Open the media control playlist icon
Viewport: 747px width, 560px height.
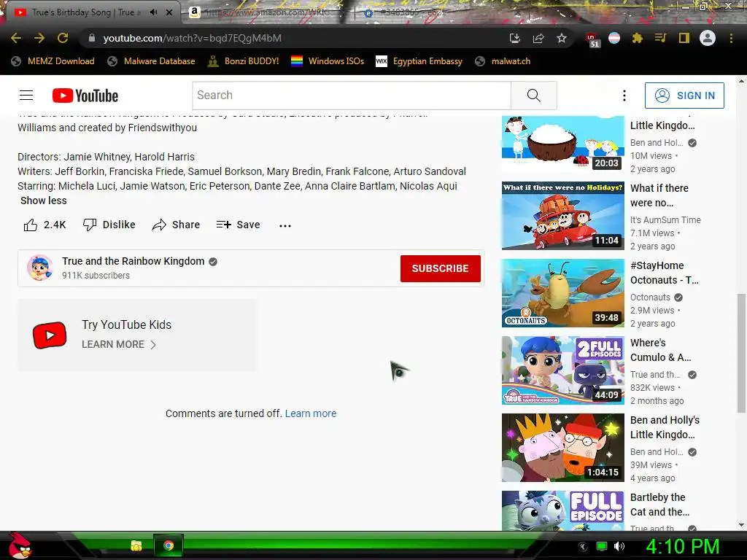click(x=660, y=38)
